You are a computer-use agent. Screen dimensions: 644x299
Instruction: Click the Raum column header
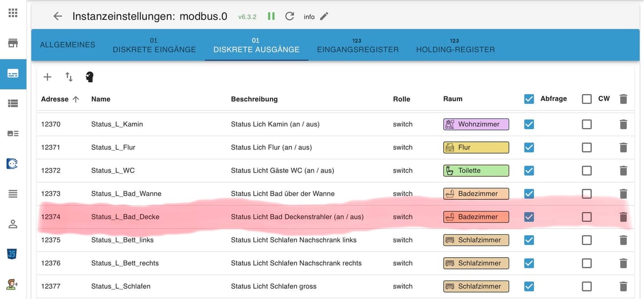click(452, 99)
